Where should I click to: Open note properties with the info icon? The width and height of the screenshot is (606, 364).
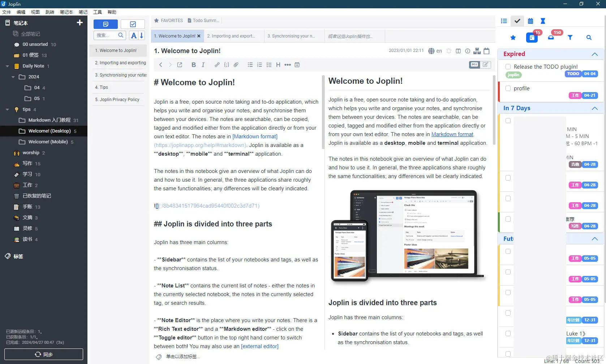coord(468,51)
